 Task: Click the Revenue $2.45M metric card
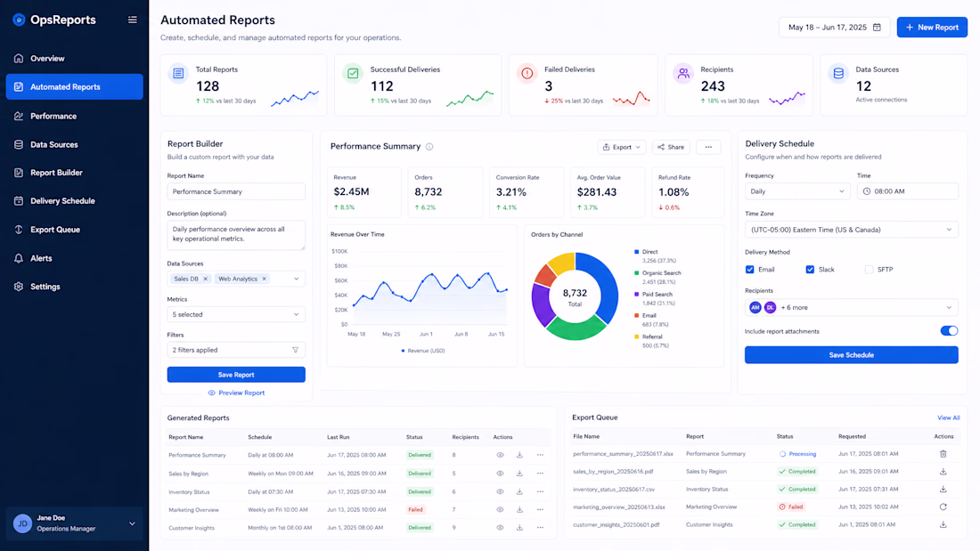click(364, 192)
